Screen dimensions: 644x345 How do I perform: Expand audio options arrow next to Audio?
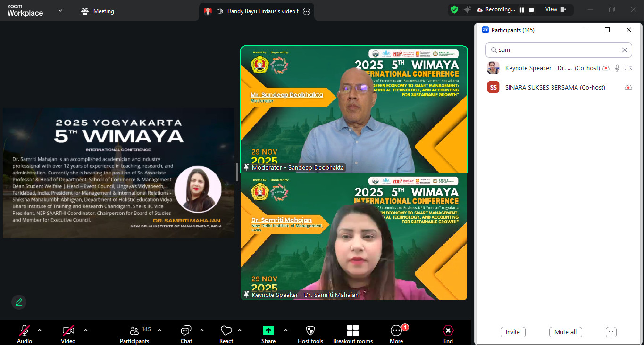(40, 330)
